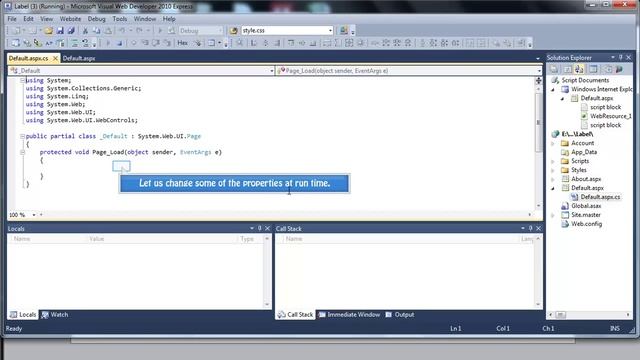
Task: Select the WebResource_1 script document
Action: (611, 116)
